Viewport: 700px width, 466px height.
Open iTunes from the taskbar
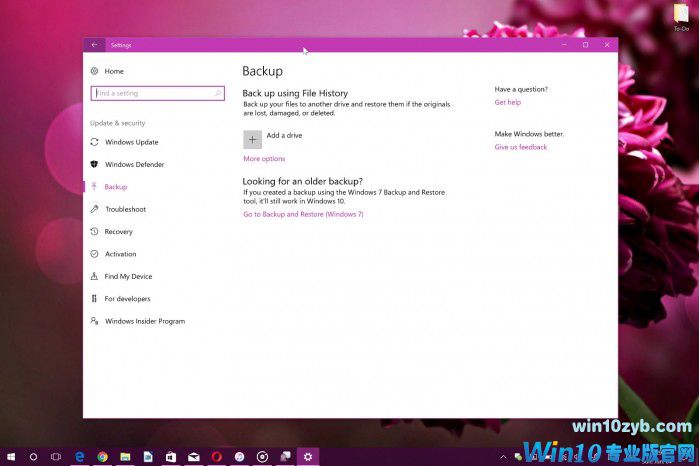(x=239, y=457)
